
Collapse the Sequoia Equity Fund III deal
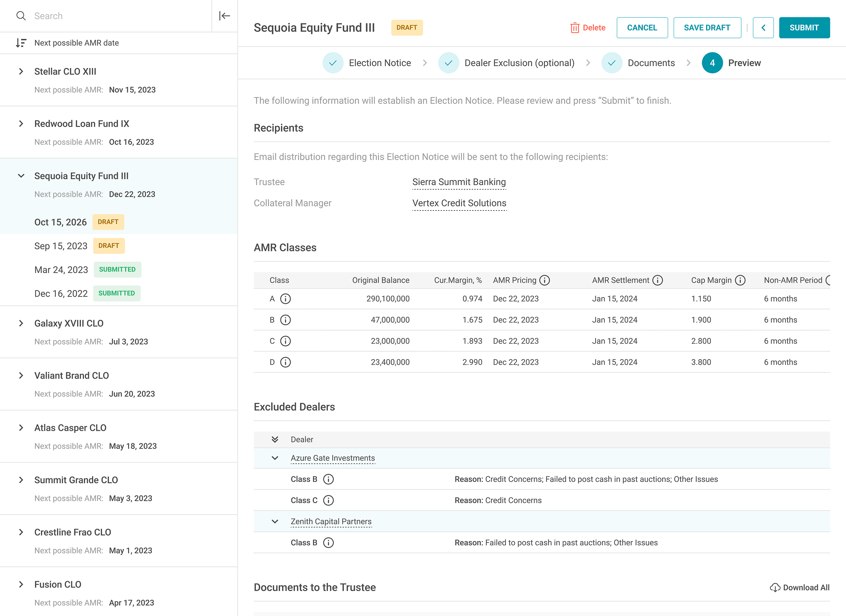21,176
